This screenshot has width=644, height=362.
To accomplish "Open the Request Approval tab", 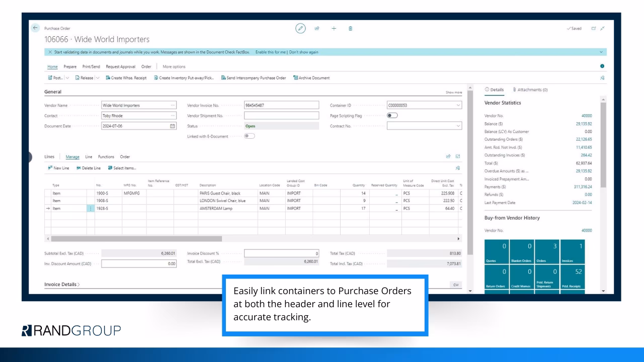I will pyautogui.click(x=121, y=66).
